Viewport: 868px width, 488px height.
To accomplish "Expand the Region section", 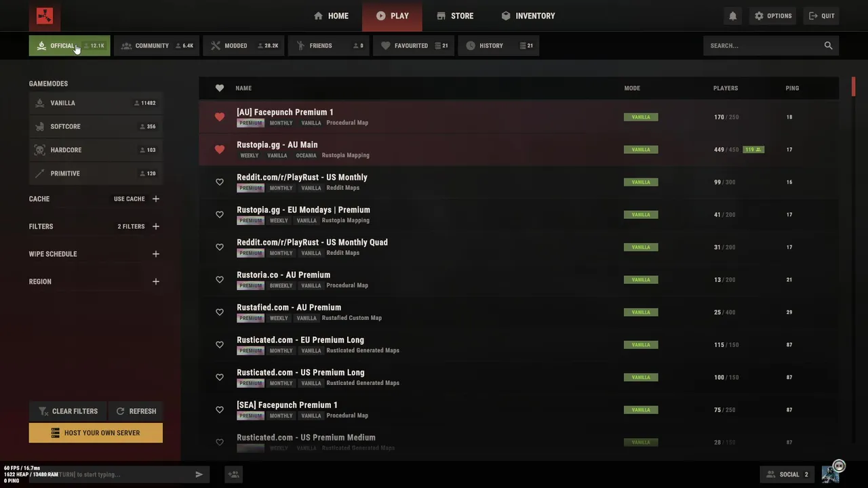I will (x=156, y=281).
